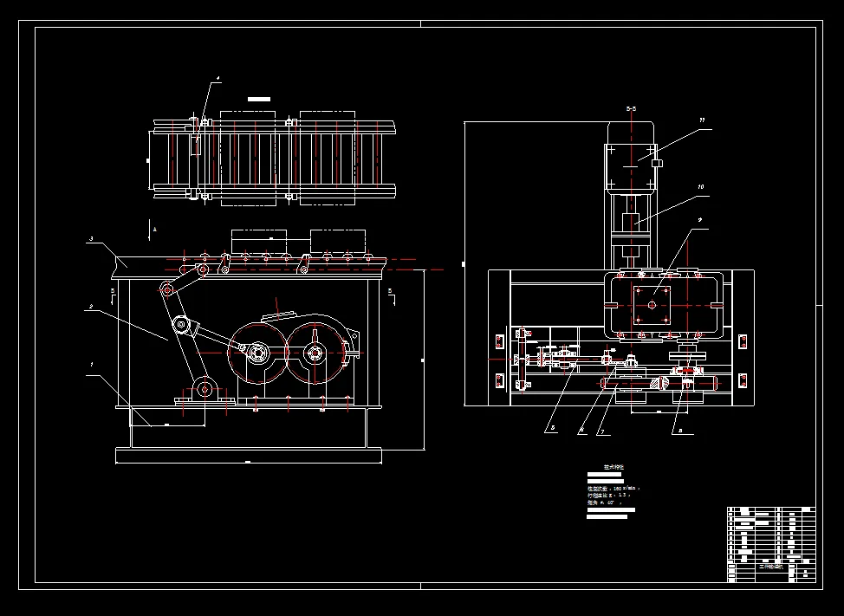Select callout number 8 label

[x=680, y=431]
